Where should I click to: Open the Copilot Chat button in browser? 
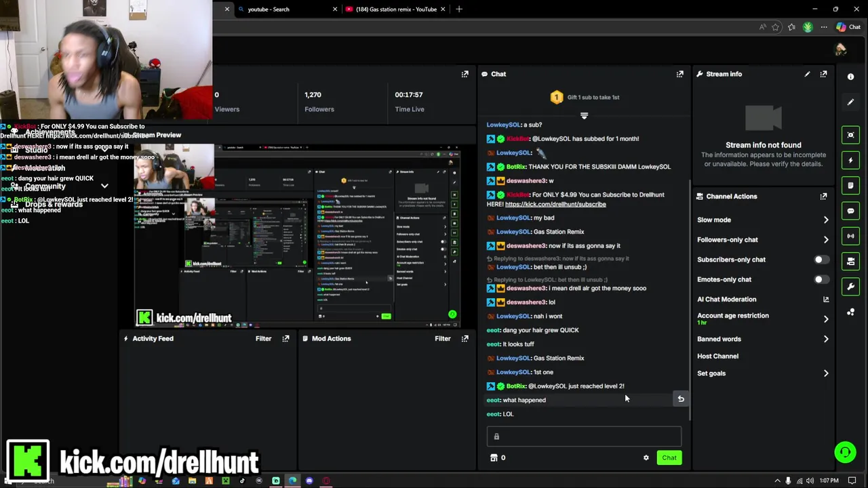tap(848, 27)
